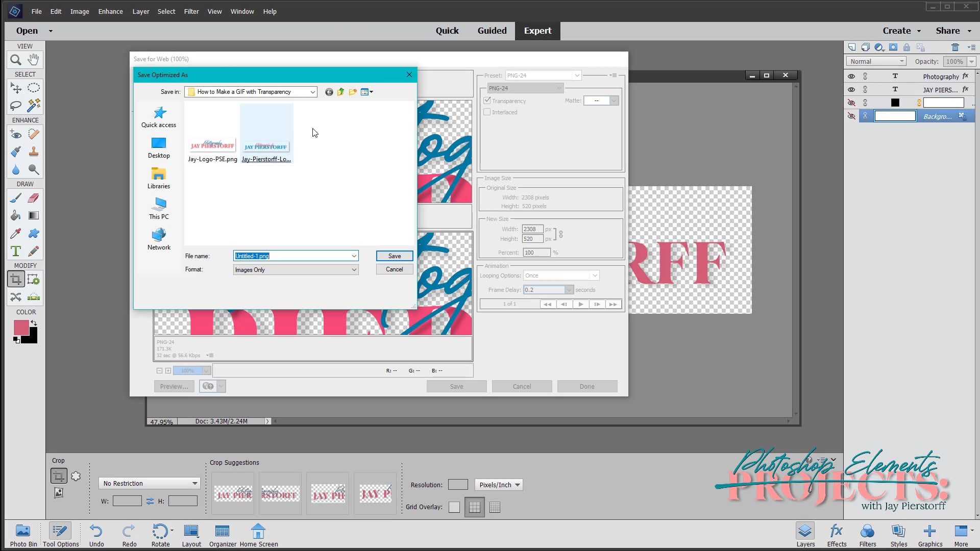980x551 pixels.
Task: Click the Done button
Action: [x=586, y=386]
